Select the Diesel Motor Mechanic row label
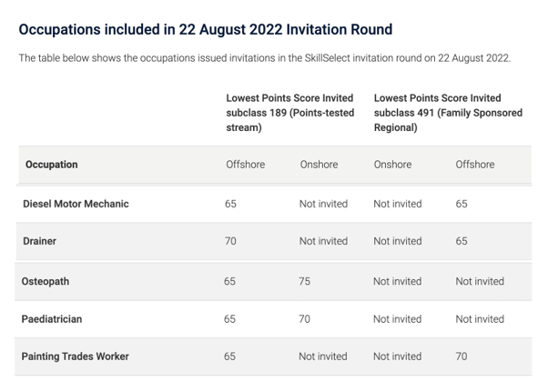Image resolution: width=548 pixels, height=392 pixels. [x=76, y=204]
